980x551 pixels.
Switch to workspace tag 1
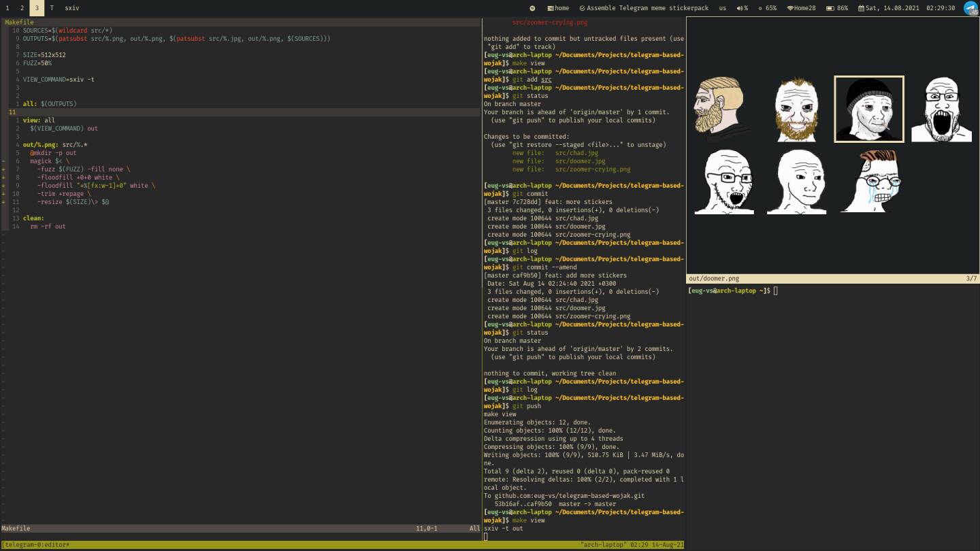pyautogui.click(x=7, y=7)
